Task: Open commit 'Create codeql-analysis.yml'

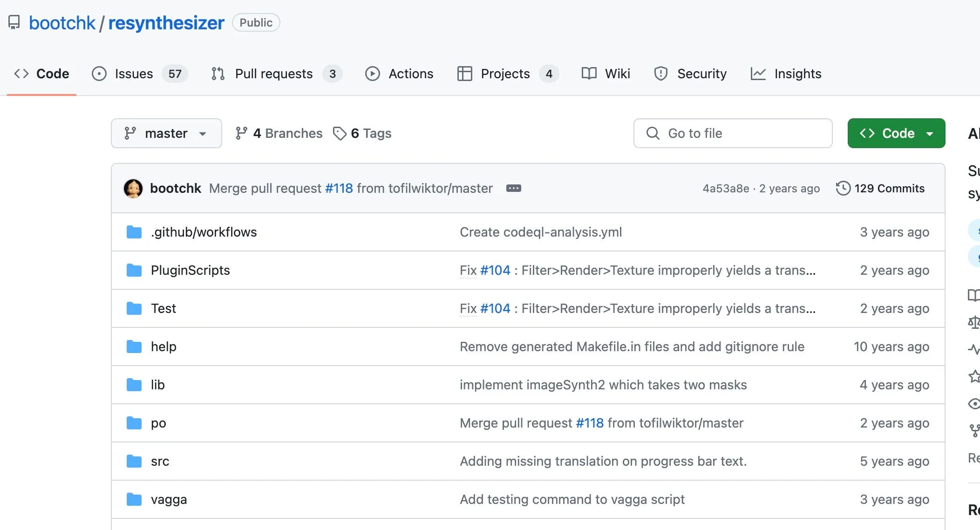Action: point(541,232)
